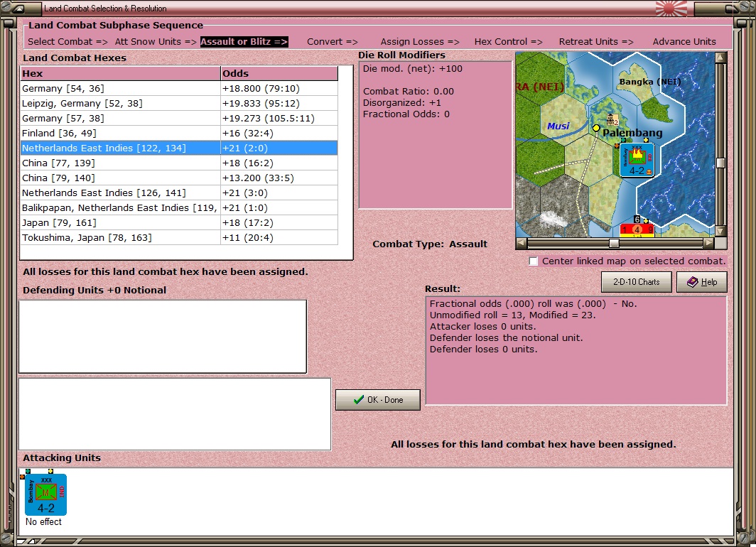Open the 2-D-10 Charts
This screenshot has height=547, width=756.
click(x=637, y=282)
